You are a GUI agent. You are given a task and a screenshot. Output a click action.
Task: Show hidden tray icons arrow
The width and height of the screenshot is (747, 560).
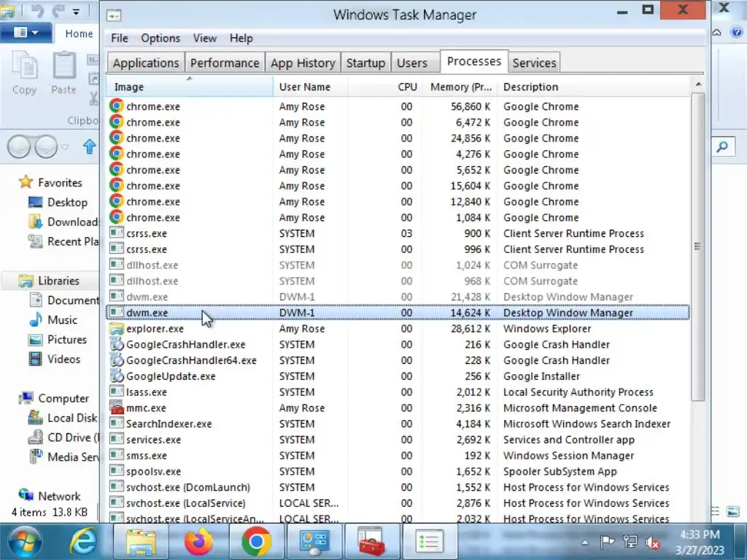585,542
